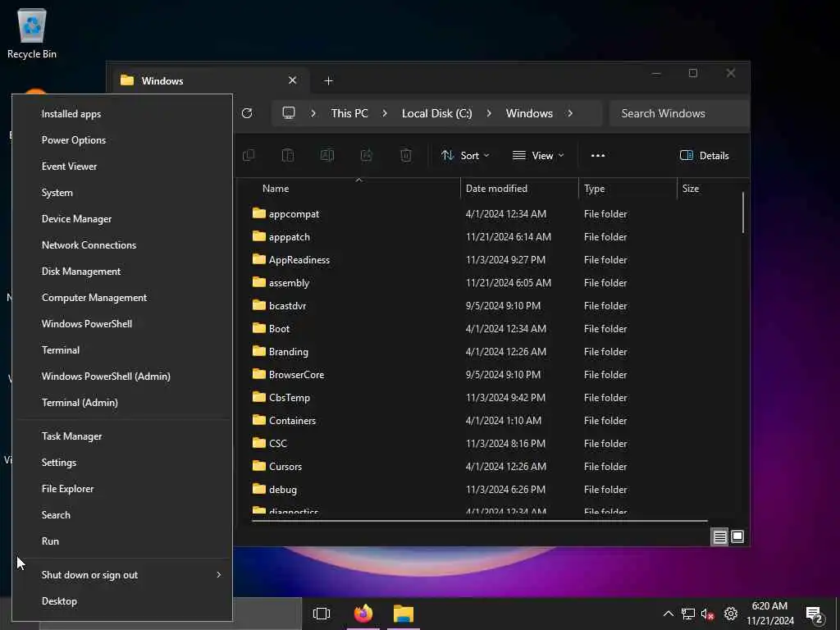Click the Copy toolbar icon

coord(248,155)
